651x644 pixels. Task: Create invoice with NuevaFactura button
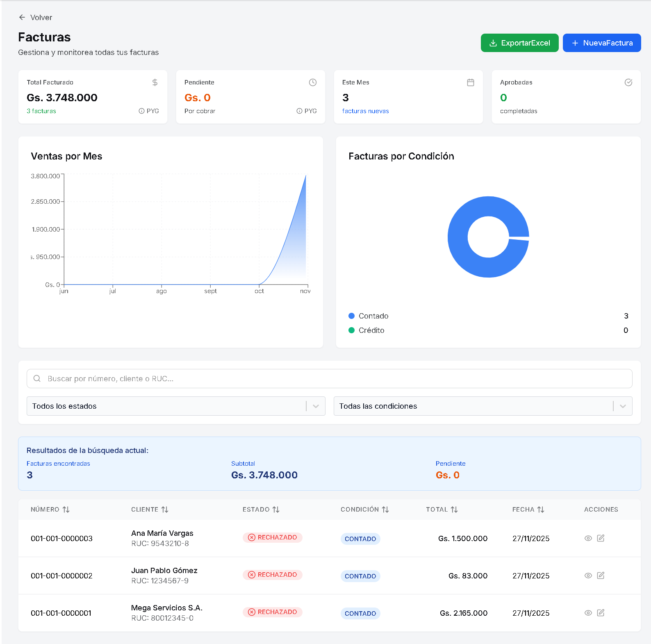pos(601,43)
